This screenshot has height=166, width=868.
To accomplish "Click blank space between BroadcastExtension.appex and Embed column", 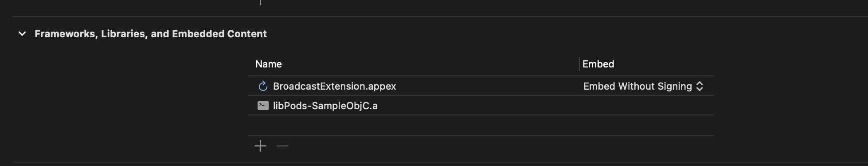I will coord(488,86).
